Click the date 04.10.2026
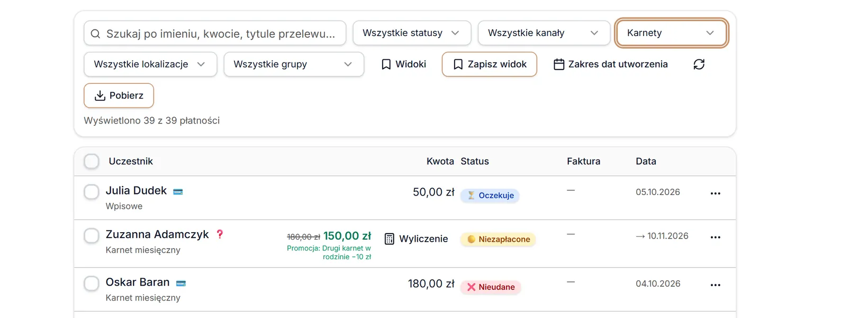868x318 pixels. coord(658,284)
